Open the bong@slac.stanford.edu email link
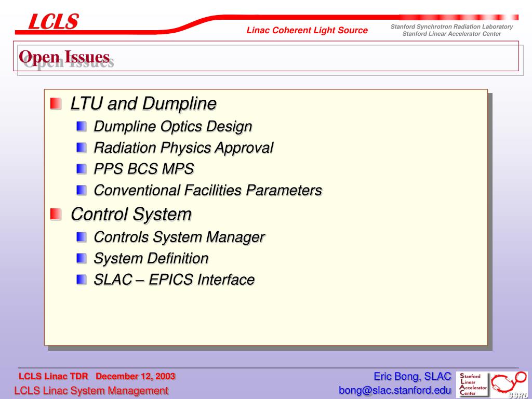Viewport: 532px width, 399px height. pyautogui.click(x=395, y=390)
